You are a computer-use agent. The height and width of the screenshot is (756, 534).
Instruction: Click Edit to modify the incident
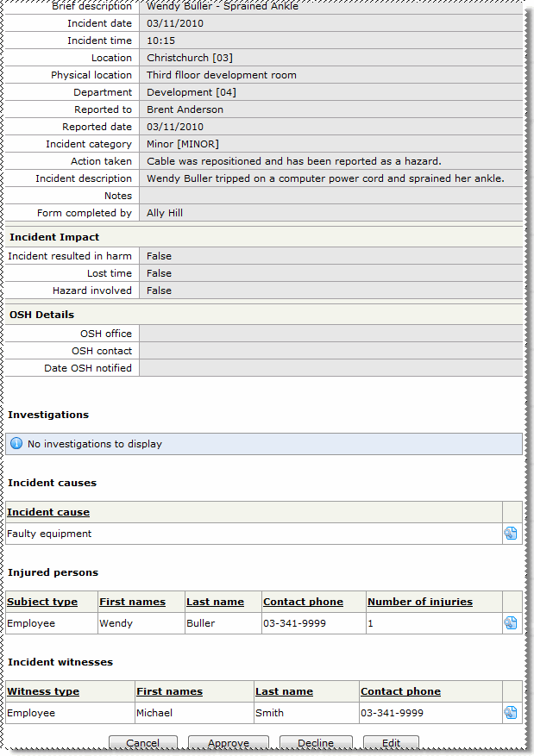click(391, 743)
